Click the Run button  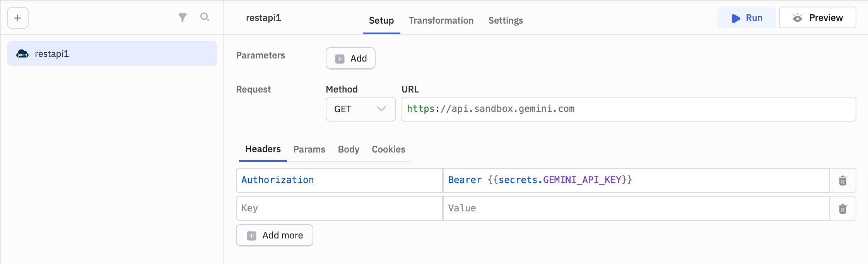tap(746, 18)
